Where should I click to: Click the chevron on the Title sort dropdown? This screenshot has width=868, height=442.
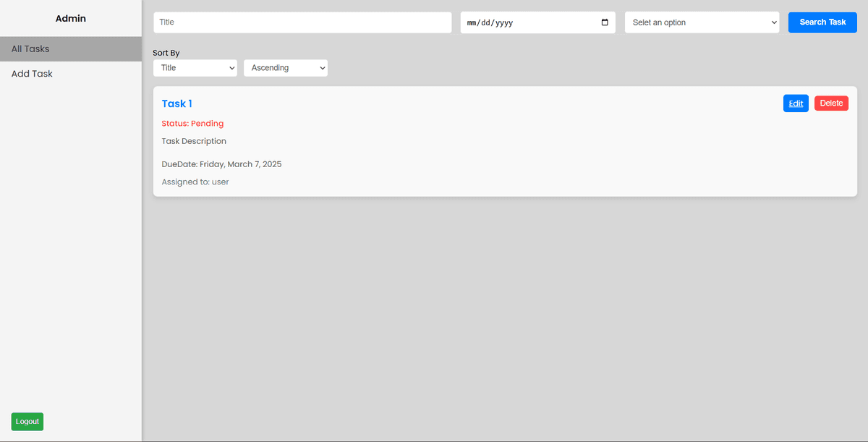pos(231,67)
